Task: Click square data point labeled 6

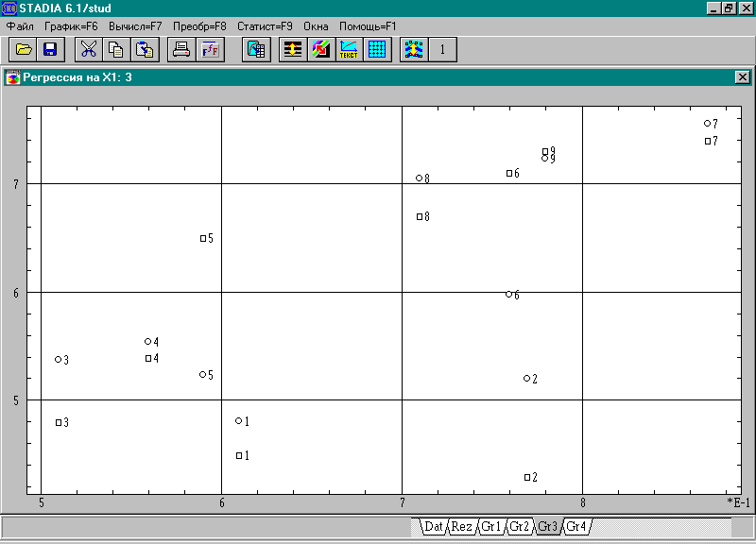Action: click(x=509, y=174)
